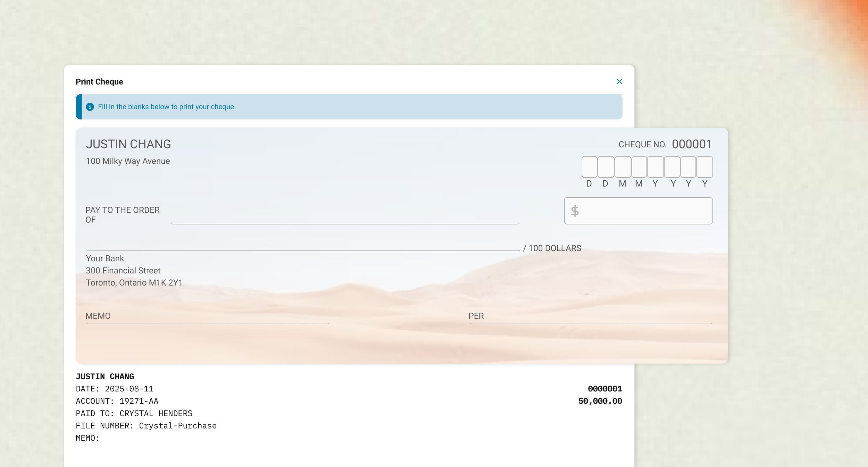Click the dollar sign icon in amount box
This screenshot has height=467, width=868.
(575, 211)
